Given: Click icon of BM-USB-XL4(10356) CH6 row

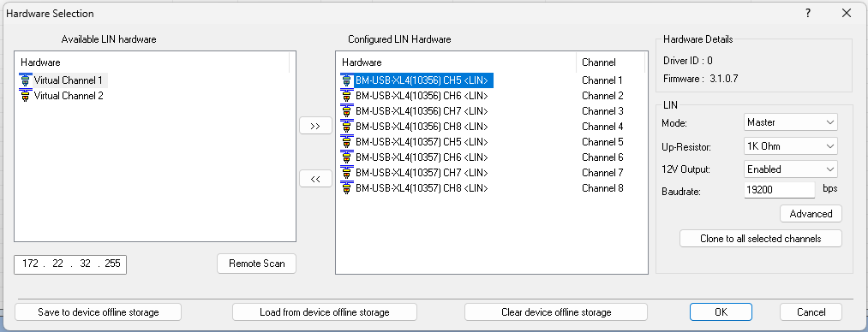Looking at the screenshot, I should tap(347, 96).
